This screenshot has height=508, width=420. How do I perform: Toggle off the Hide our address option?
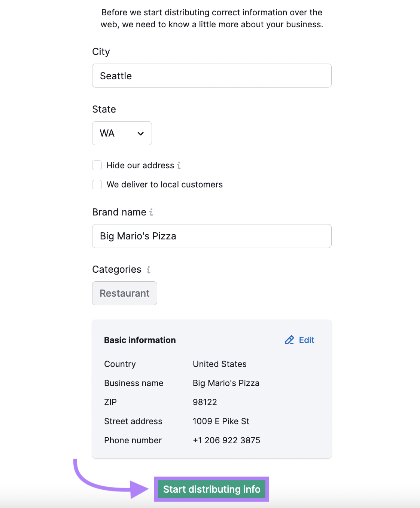[x=97, y=165]
